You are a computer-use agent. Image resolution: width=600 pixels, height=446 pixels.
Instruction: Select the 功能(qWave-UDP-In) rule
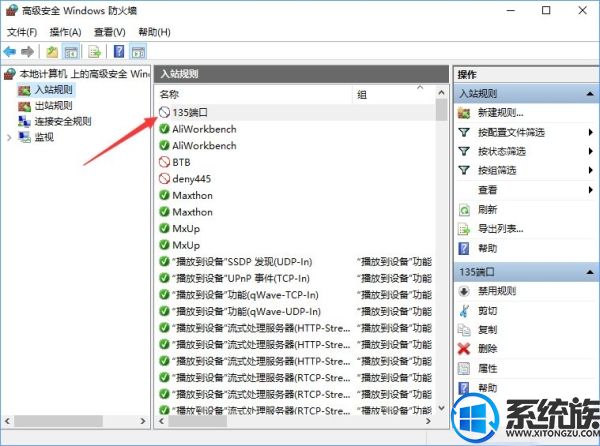296,311
